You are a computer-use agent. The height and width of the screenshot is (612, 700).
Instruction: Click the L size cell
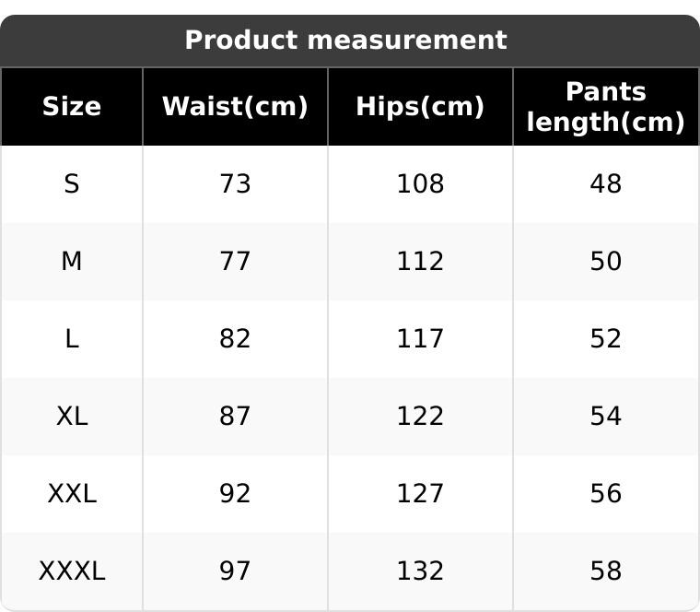click(x=72, y=339)
